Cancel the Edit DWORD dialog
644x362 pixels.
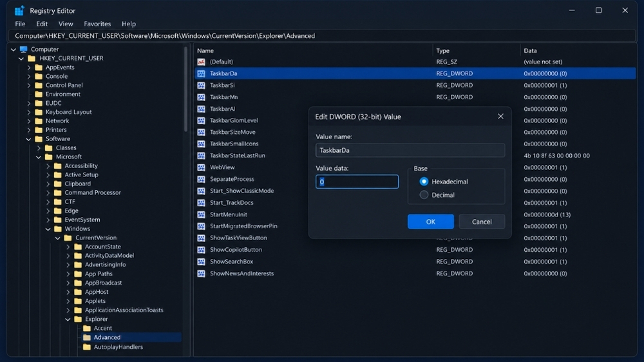coord(482,222)
